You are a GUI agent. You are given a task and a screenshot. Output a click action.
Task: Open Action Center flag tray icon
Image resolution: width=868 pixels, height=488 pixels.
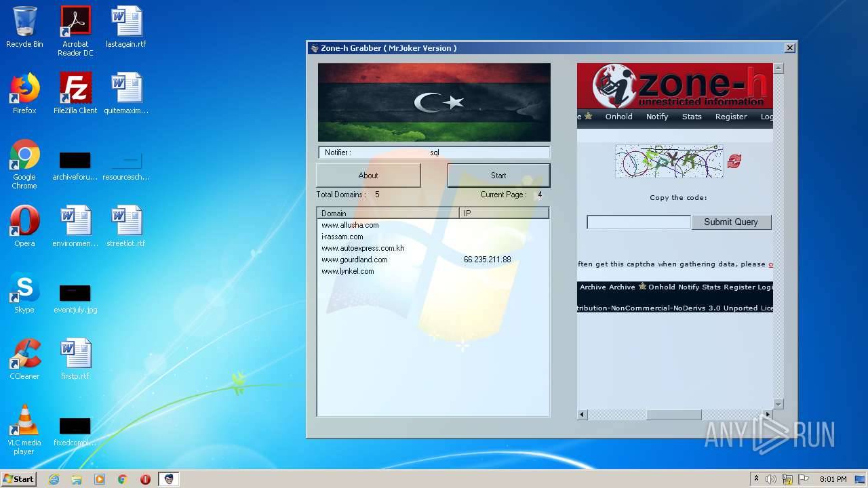[804, 479]
